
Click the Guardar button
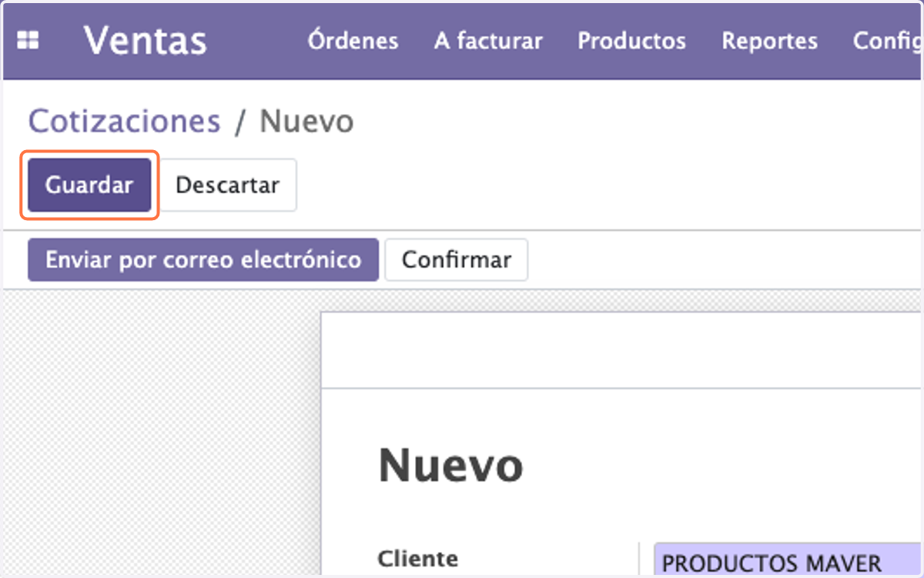(x=89, y=185)
